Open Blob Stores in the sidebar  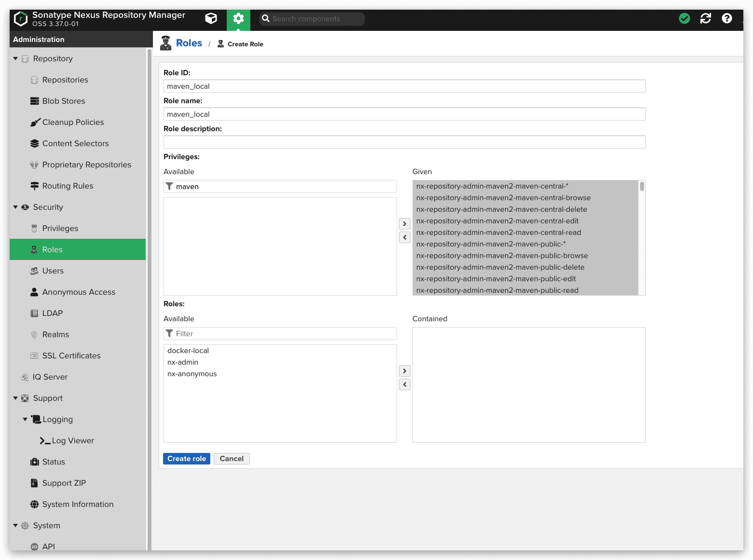click(63, 101)
